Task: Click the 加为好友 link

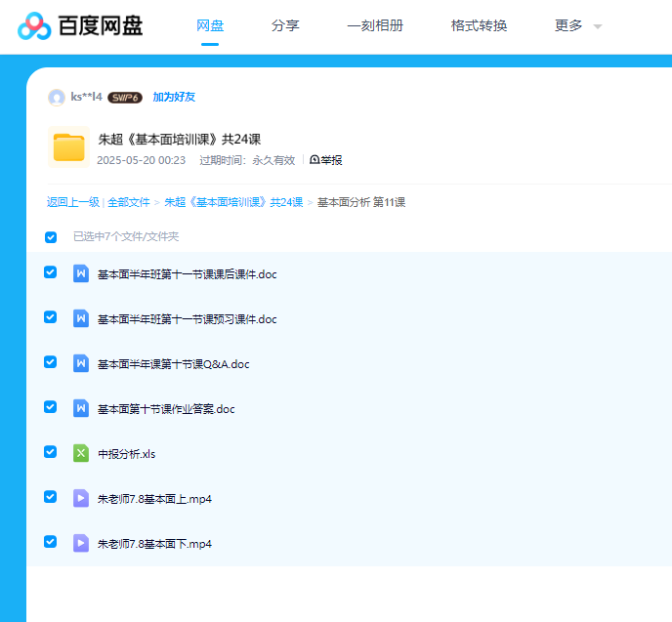Action: point(174,98)
